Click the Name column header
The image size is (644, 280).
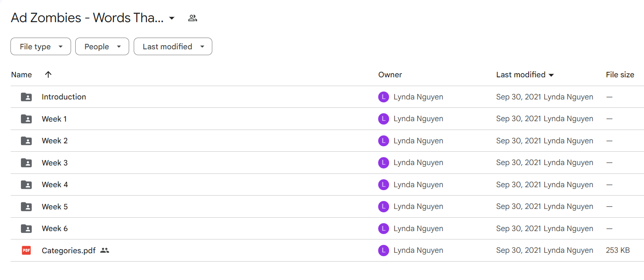coord(21,75)
